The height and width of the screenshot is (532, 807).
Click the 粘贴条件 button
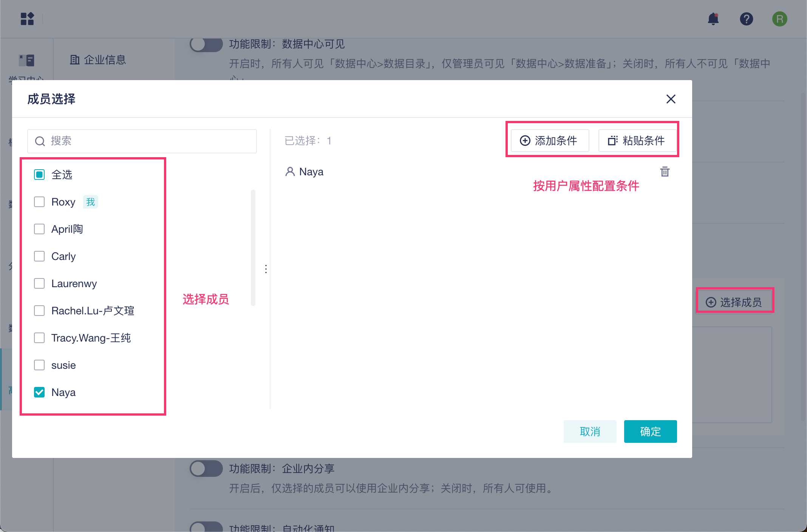637,141
